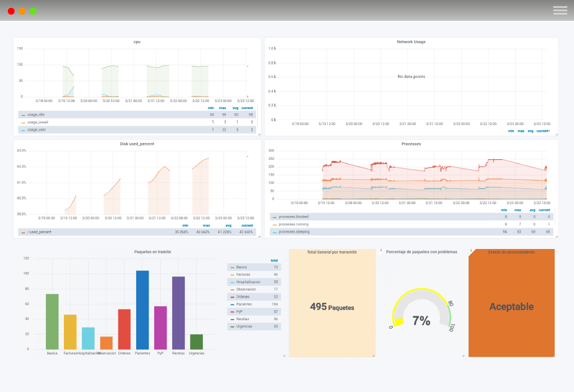574x392 pixels.
Task: Click resize handle of Processes panel
Action: click(x=556, y=236)
